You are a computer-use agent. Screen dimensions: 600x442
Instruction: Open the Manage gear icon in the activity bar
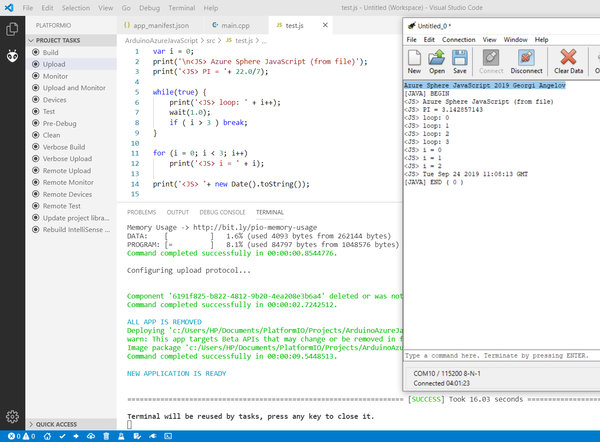[12, 416]
